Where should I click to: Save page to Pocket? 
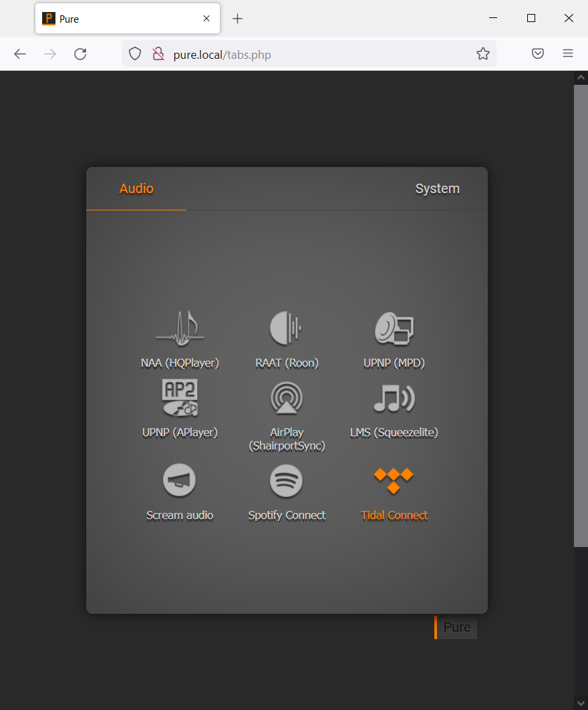[538, 53]
